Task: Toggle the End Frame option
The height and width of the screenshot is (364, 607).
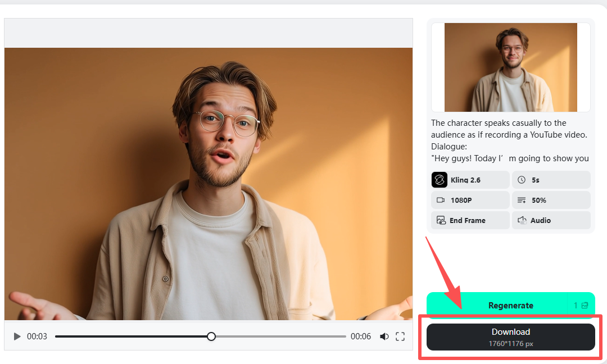Action: click(x=470, y=220)
